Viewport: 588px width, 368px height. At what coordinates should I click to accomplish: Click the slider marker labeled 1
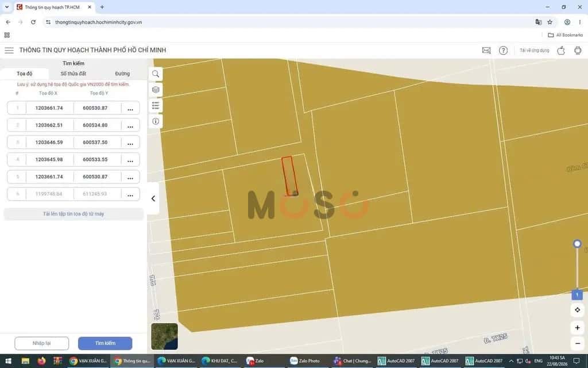577,295
